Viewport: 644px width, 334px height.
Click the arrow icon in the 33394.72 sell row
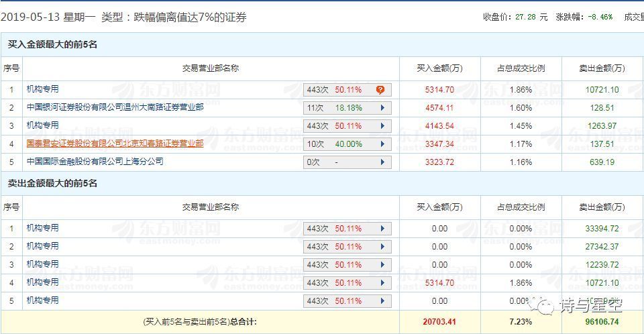(382, 229)
